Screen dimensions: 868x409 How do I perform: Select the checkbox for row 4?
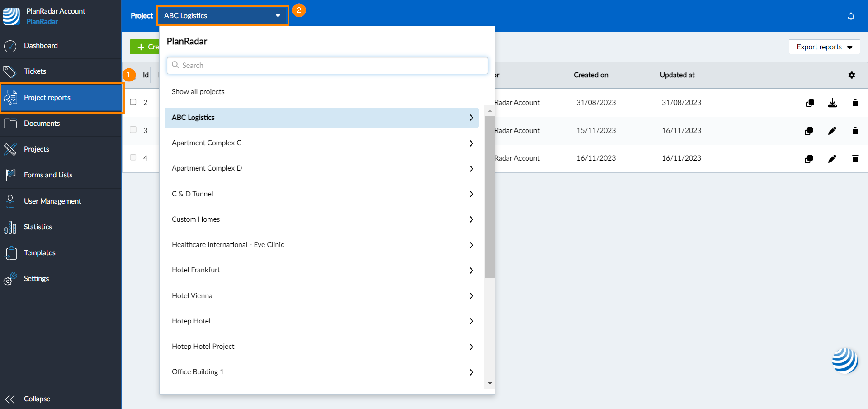coord(133,157)
